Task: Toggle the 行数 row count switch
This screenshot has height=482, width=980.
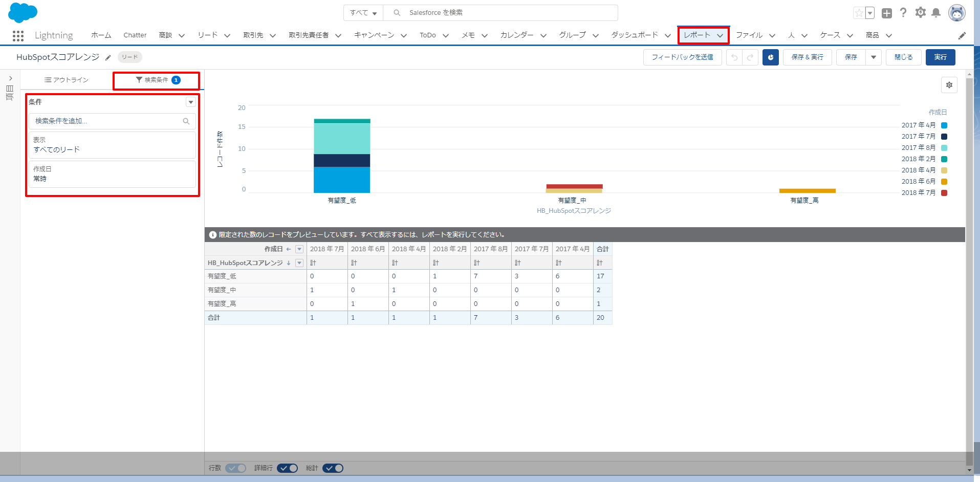Action: 236,468
